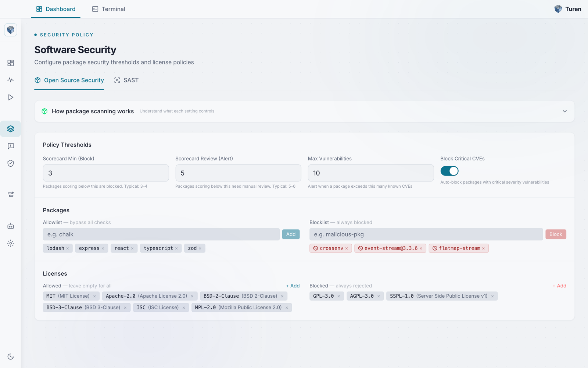The image size is (588, 368).
Task: Click Add button for allowlist package
Action: coord(291,234)
